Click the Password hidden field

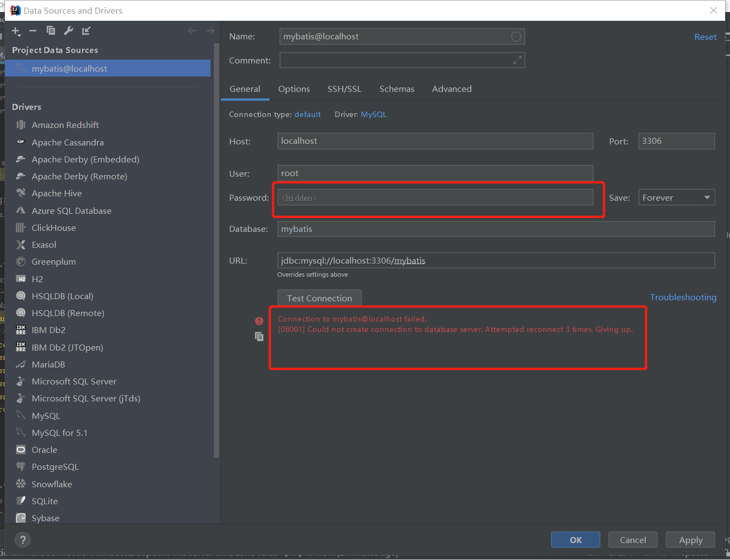[x=435, y=197]
